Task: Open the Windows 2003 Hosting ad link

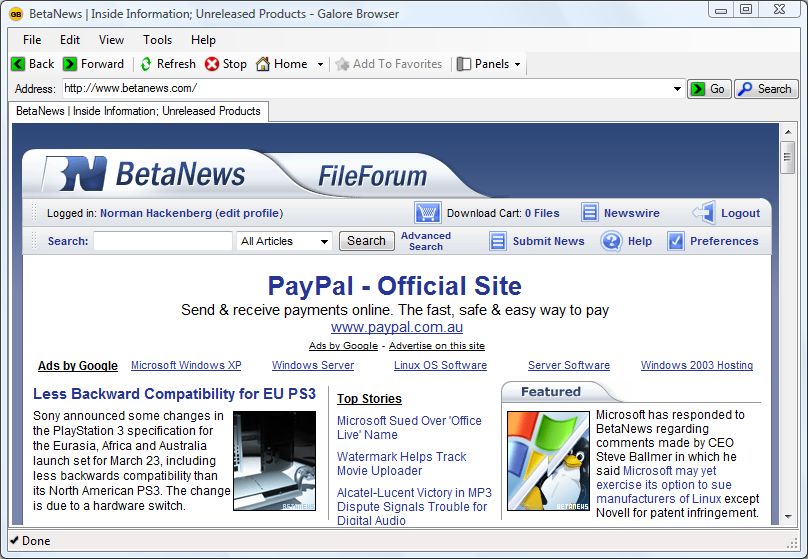Action: 697,365
